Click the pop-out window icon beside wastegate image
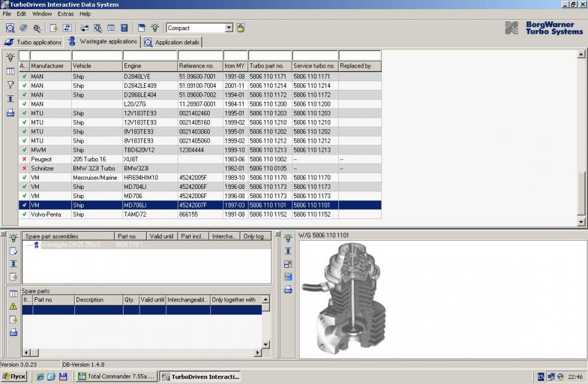Viewport: 588px width, 384px height. point(288,264)
